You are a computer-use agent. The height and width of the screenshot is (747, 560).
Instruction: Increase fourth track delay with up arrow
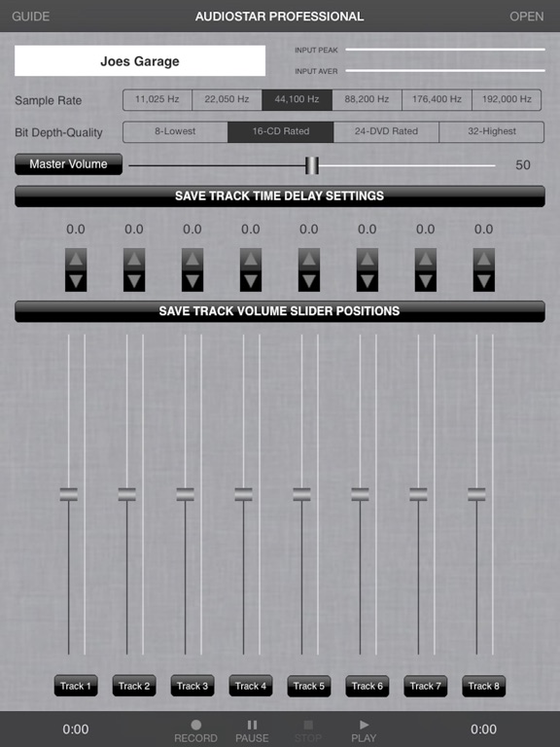point(251,259)
